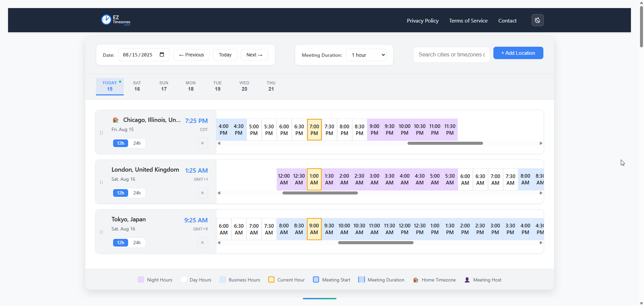Click the search cities or timezones field

point(451,55)
